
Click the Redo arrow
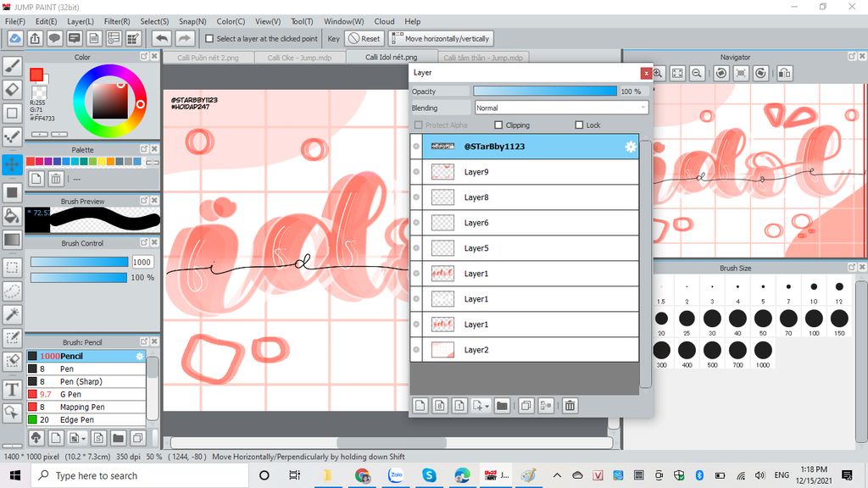pyautogui.click(x=185, y=39)
